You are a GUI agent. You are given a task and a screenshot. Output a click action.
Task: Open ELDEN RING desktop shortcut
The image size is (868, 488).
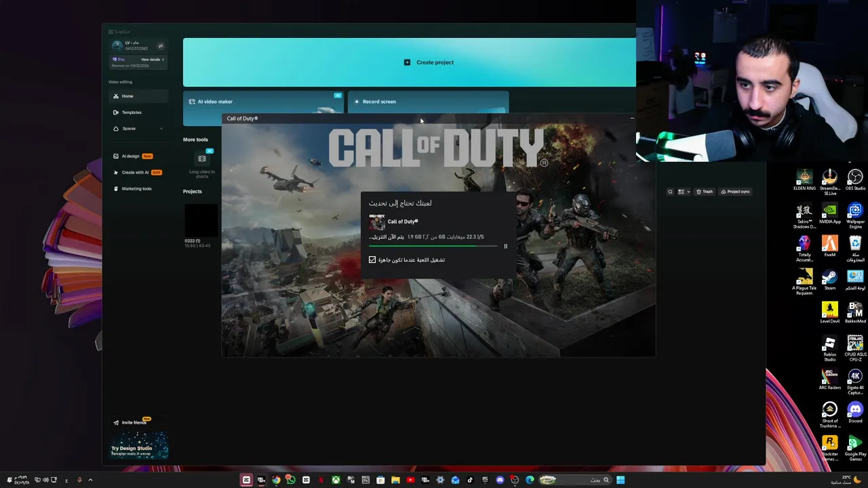click(804, 180)
